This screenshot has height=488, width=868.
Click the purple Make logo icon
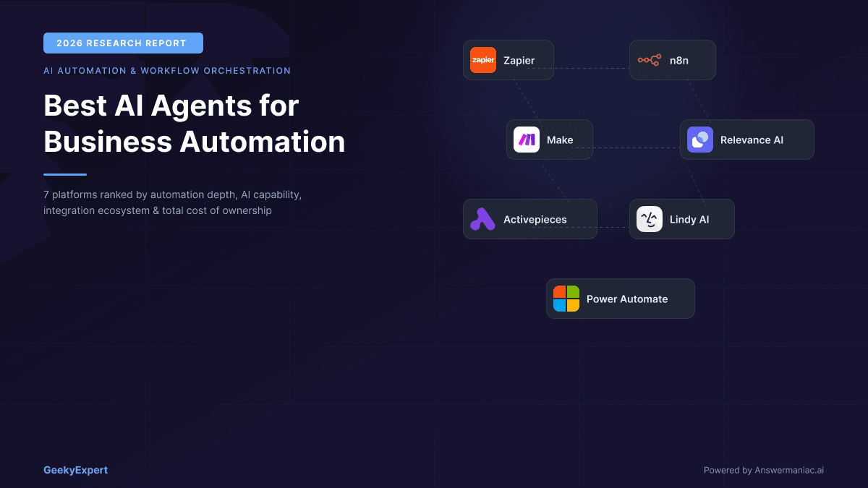click(x=527, y=140)
